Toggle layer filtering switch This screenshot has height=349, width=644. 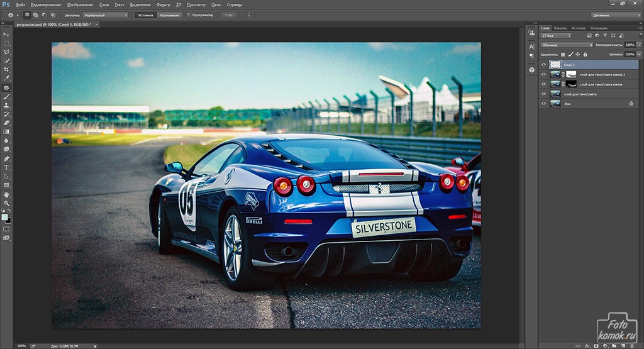pos(640,36)
